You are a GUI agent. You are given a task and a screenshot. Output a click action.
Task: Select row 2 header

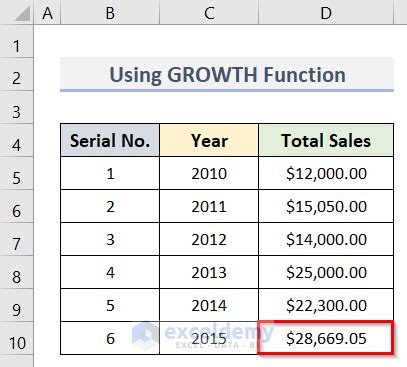click(x=17, y=74)
